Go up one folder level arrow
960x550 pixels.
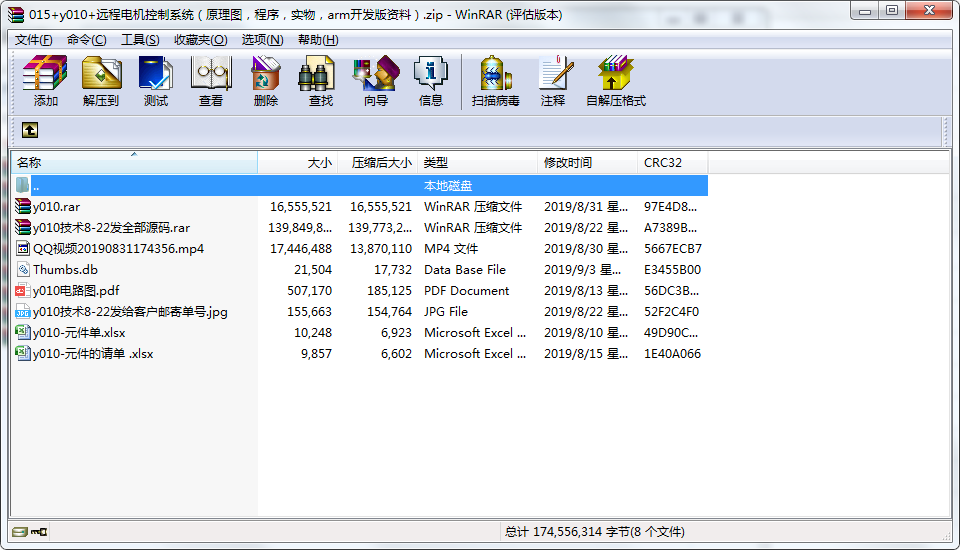[30, 130]
